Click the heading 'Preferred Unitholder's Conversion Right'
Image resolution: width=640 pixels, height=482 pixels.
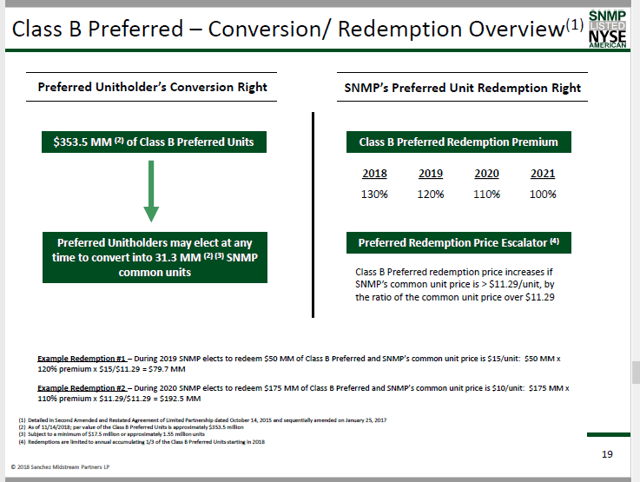click(152, 87)
